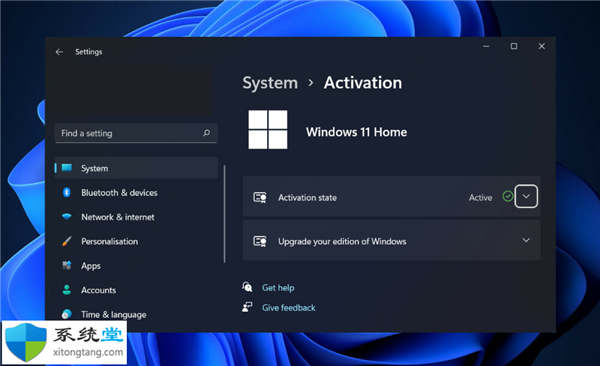This screenshot has height=366, width=600.
Task: Close the Settings window
Action: [542, 46]
